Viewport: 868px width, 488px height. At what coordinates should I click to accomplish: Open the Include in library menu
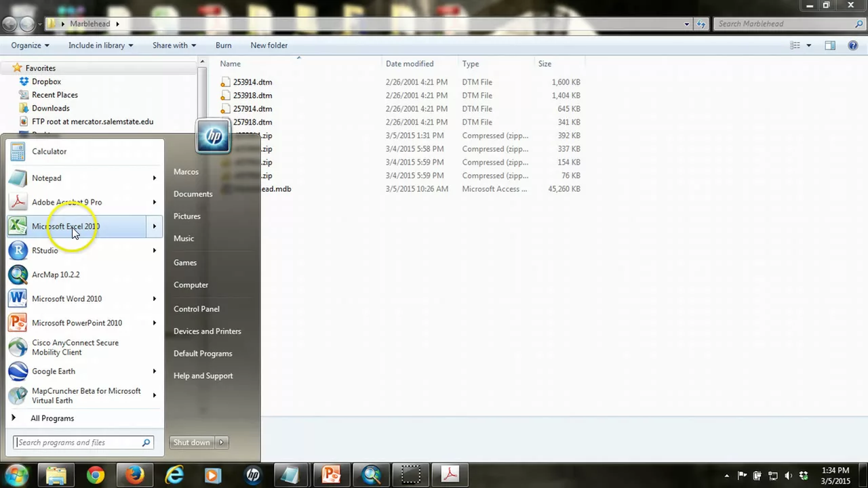point(100,45)
